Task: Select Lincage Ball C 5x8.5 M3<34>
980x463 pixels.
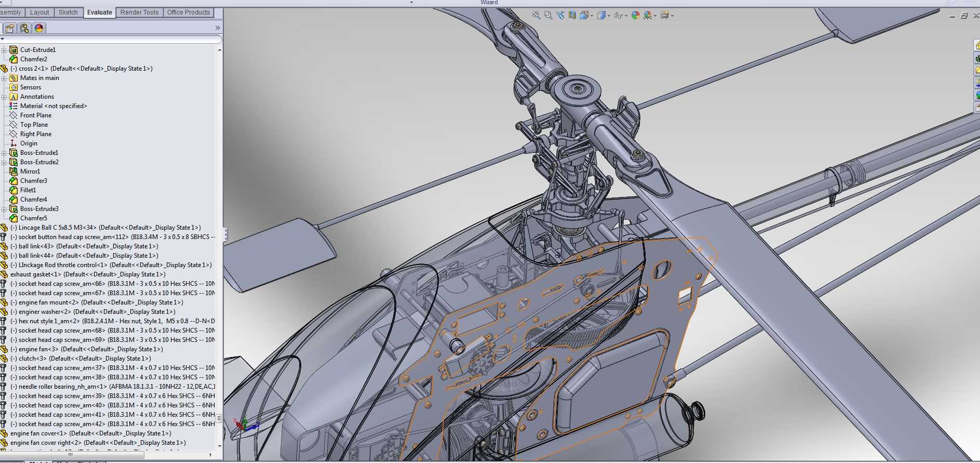Action: 105,228
